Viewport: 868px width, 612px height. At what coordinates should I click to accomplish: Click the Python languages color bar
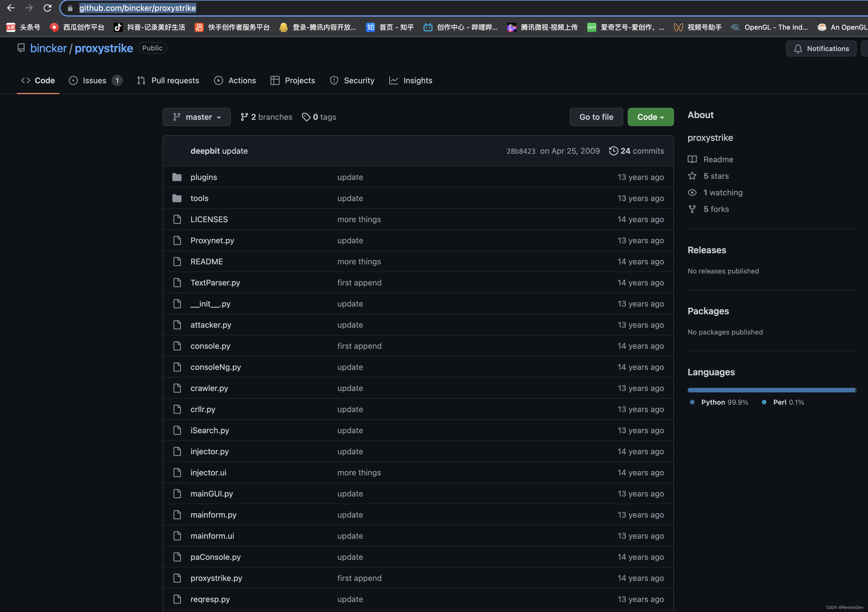[771, 390]
